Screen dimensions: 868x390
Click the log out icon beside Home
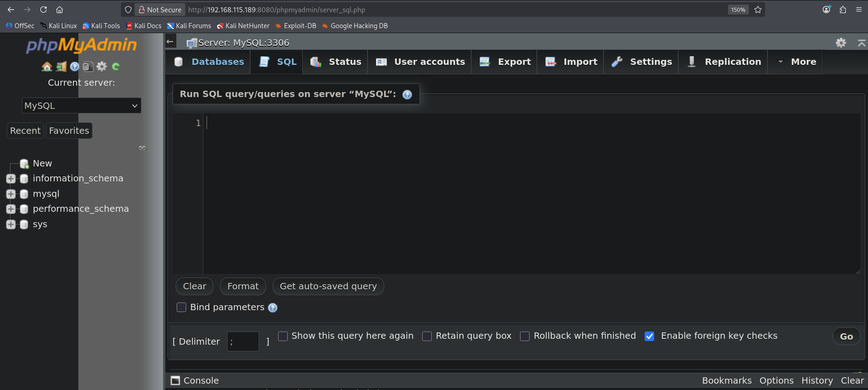[x=61, y=67]
